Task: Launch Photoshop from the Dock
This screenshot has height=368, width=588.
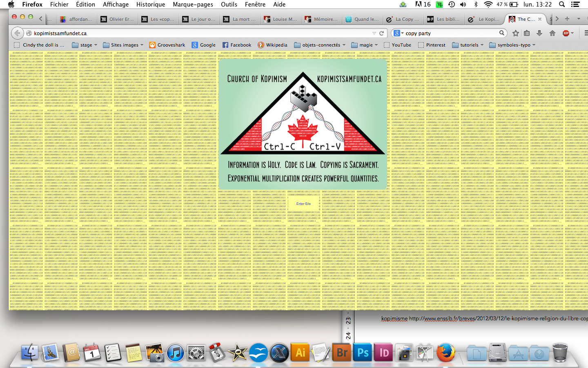Action: point(363,353)
